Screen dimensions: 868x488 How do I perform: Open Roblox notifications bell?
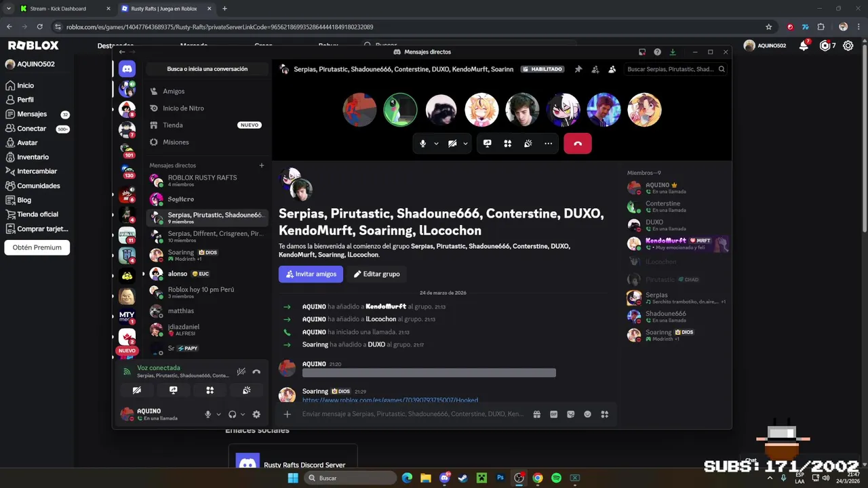(804, 45)
